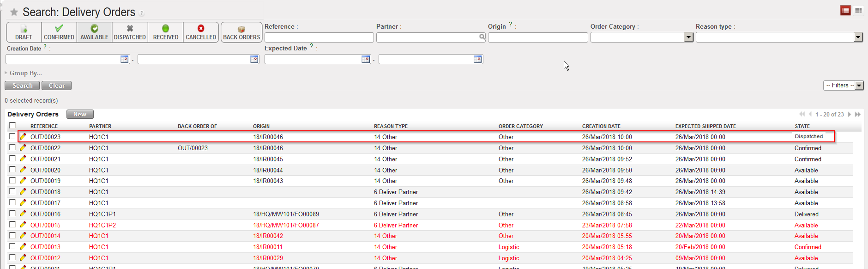Create a New delivery order

(x=80, y=114)
